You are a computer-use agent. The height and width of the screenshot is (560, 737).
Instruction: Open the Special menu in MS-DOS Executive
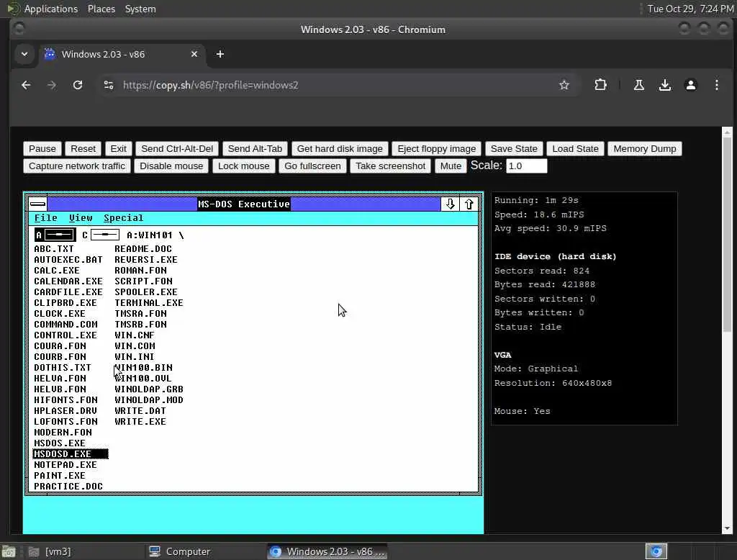pyautogui.click(x=123, y=217)
